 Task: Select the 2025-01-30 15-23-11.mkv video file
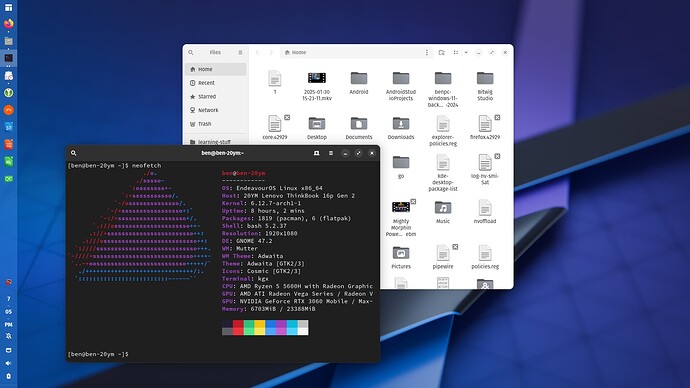pos(317,85)
